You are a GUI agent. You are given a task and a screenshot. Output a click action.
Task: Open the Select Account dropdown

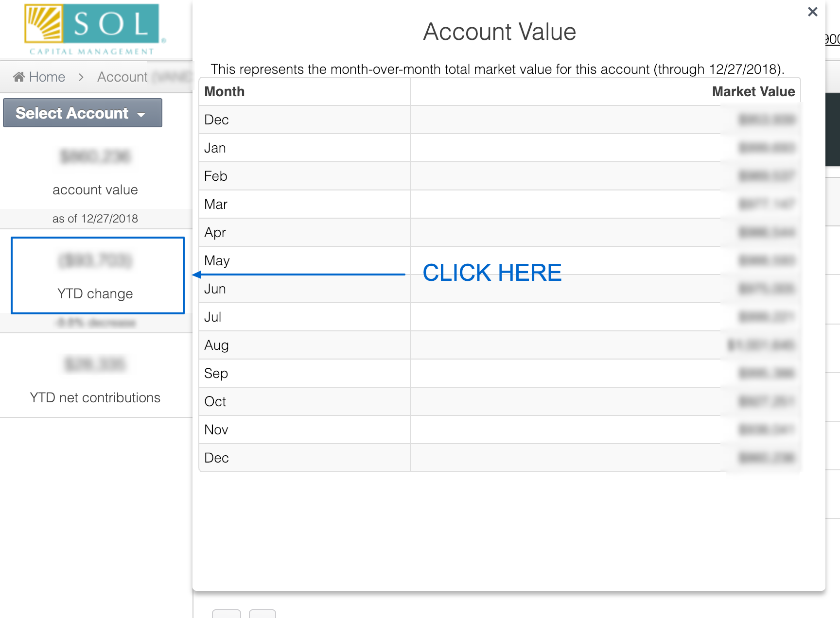click(x=82, y=113)
